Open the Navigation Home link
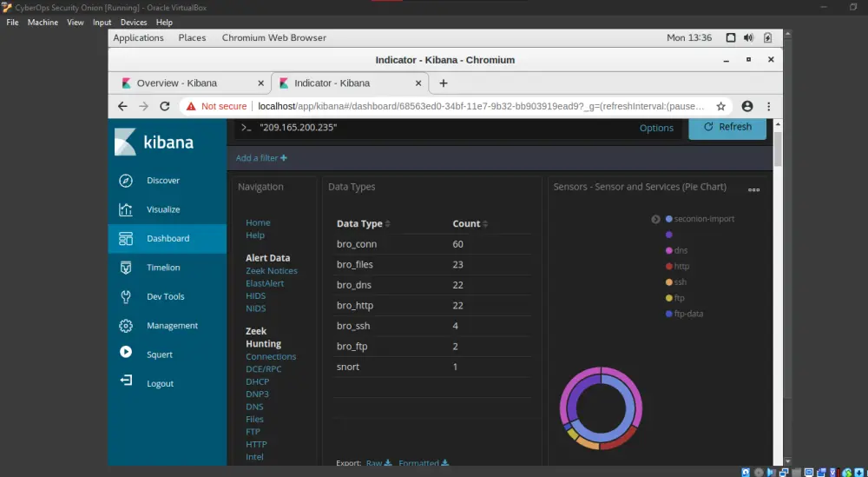The height and width of the screenshot is (477, 868). 258,222
